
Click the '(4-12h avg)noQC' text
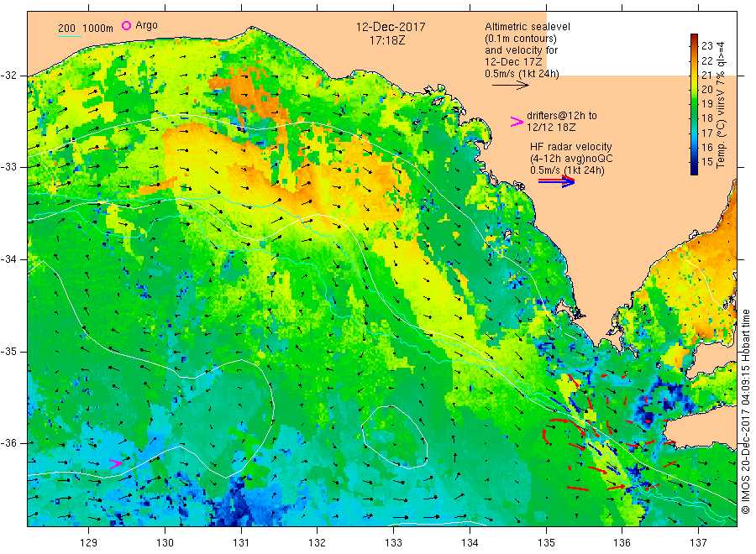tap(571, 159)
